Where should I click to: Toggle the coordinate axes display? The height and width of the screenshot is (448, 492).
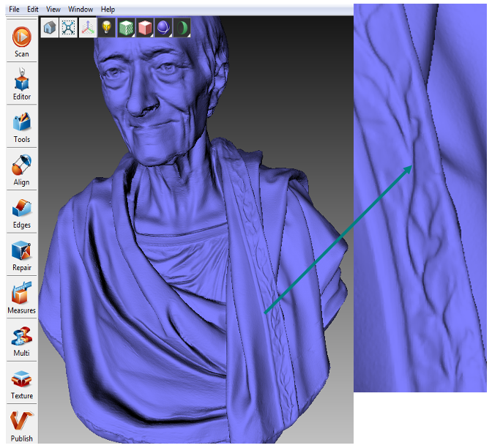click(87, 28)
